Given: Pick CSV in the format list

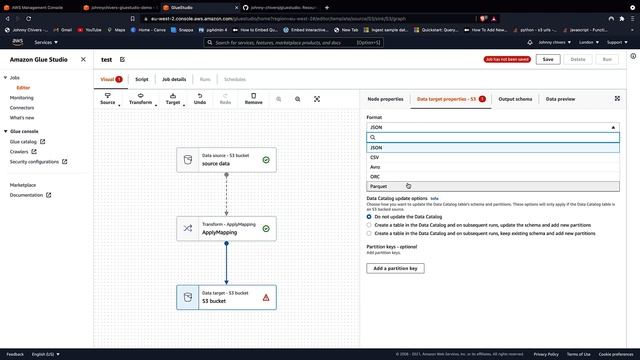Looking at the screenshot, I should (x=493, y=158).
